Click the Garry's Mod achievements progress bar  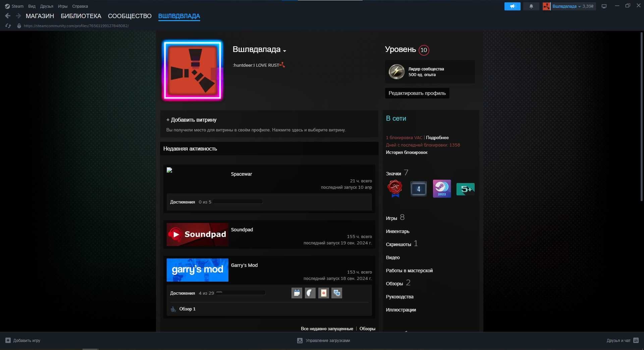click(240, 293)
